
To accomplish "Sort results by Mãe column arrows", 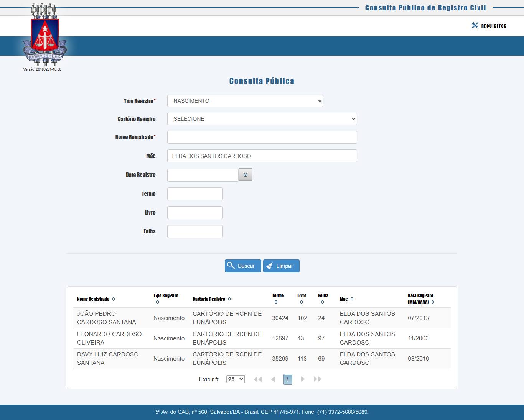I will point(352,299).
